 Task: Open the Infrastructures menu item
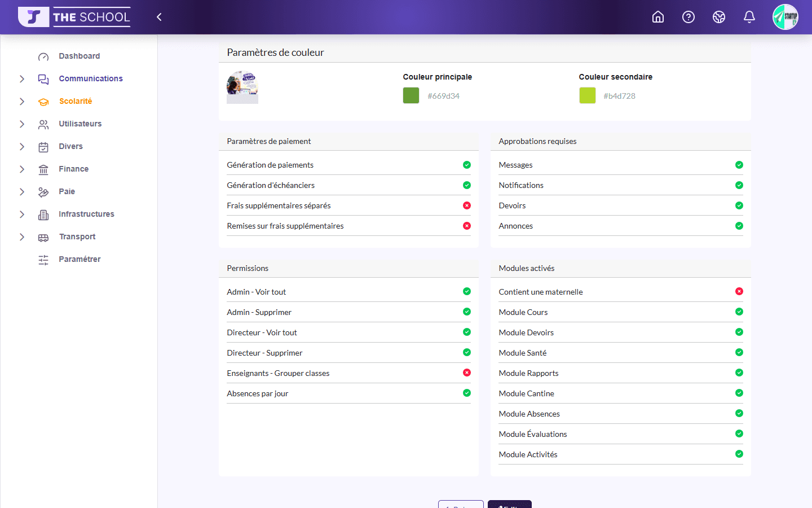click(x=87, y=214)
